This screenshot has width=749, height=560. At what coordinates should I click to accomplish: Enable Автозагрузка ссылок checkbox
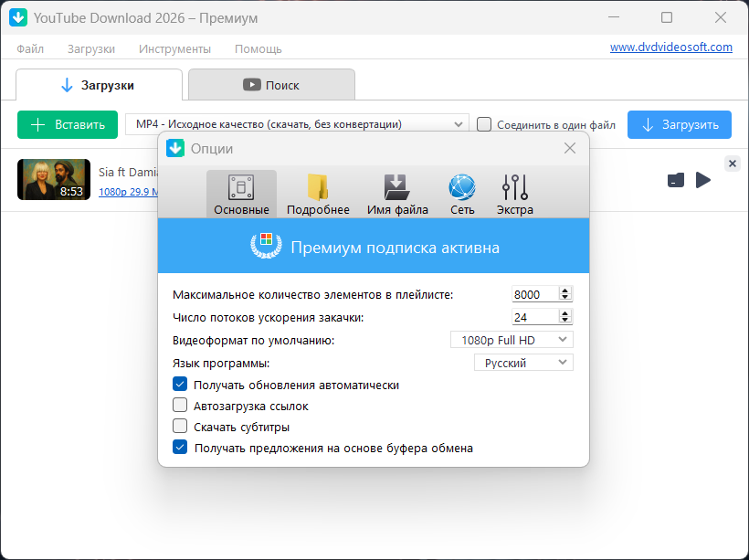click(x=180, y=406)
